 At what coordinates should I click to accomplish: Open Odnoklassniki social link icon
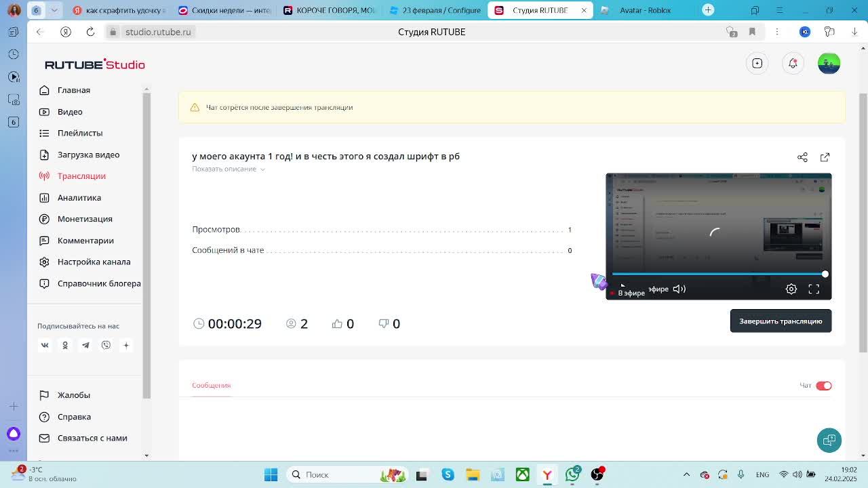[65, 345]
